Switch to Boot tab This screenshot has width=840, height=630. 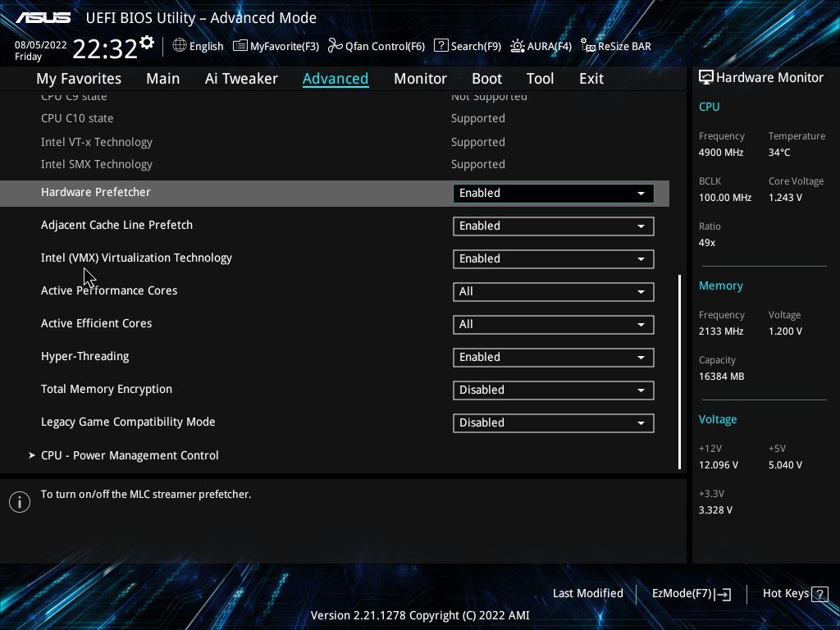(x=486, y=79)
